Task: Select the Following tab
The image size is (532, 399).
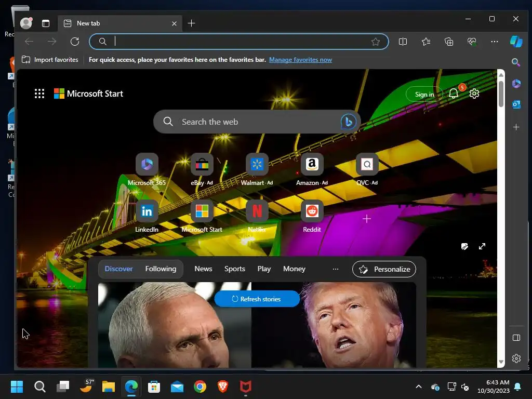Action: click(x=161, y=269)
